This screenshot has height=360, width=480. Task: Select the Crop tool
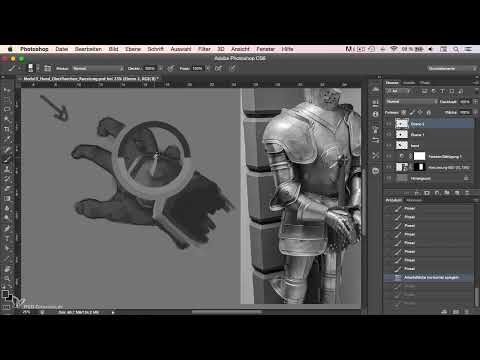(x=6, y=129)
